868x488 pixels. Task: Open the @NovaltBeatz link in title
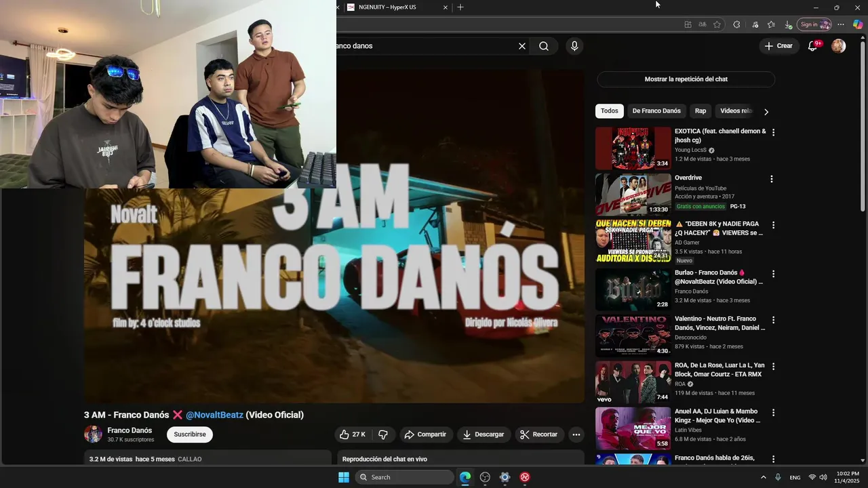click(214, 415)
